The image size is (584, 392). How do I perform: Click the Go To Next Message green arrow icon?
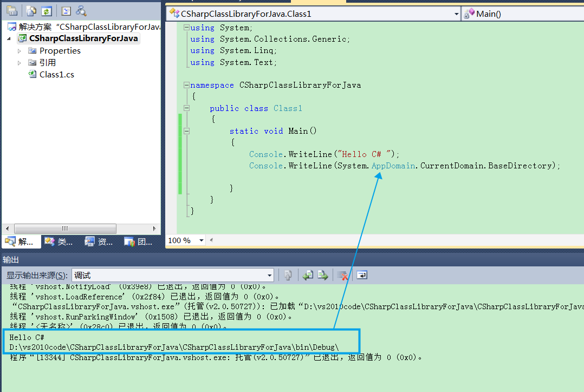[x=323, y=275]
